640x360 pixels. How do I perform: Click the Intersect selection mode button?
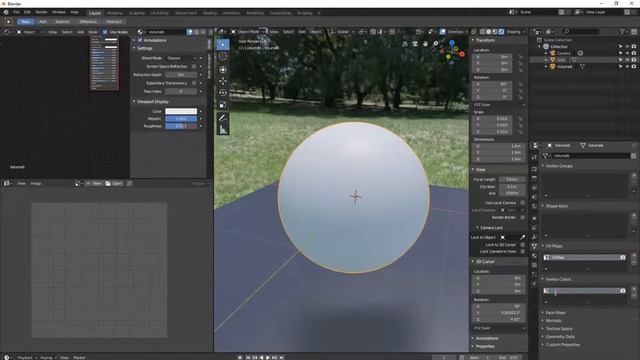click(114, 22)
